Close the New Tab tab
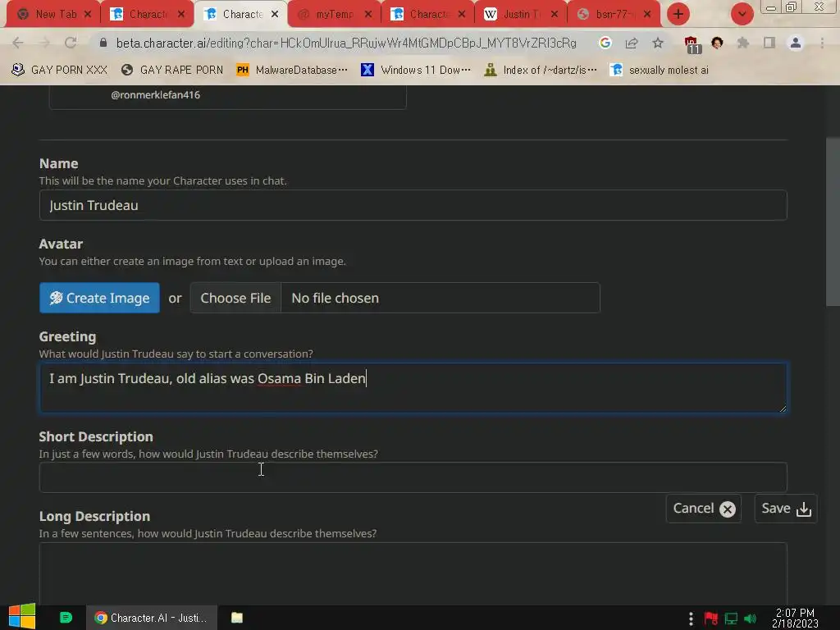The width and height of the screenshot is (840, 630). (x=88, y=14)
